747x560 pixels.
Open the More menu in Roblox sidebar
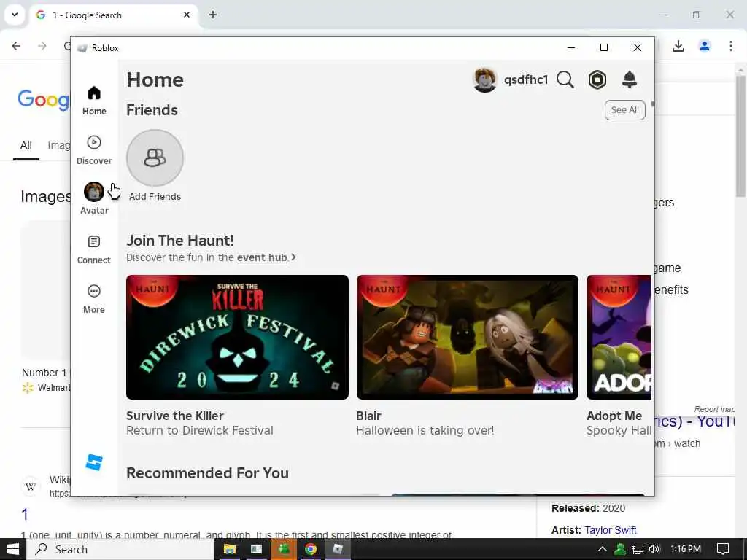(94, 299)
